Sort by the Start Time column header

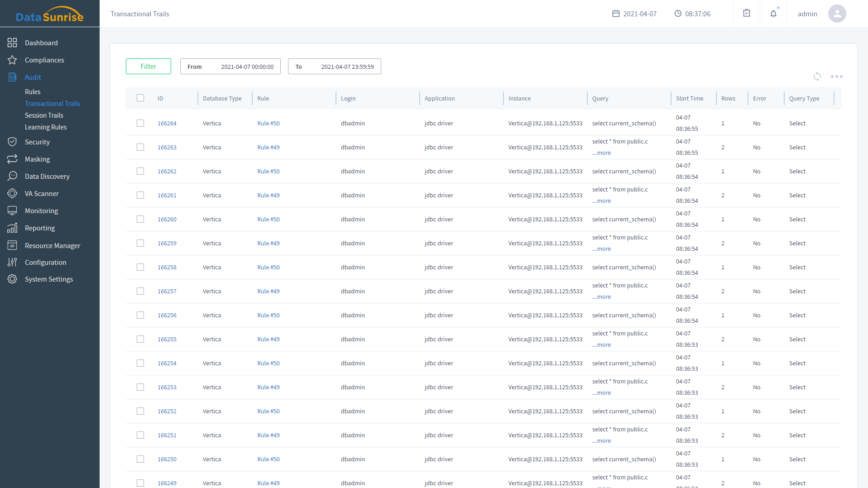(689, 99)
